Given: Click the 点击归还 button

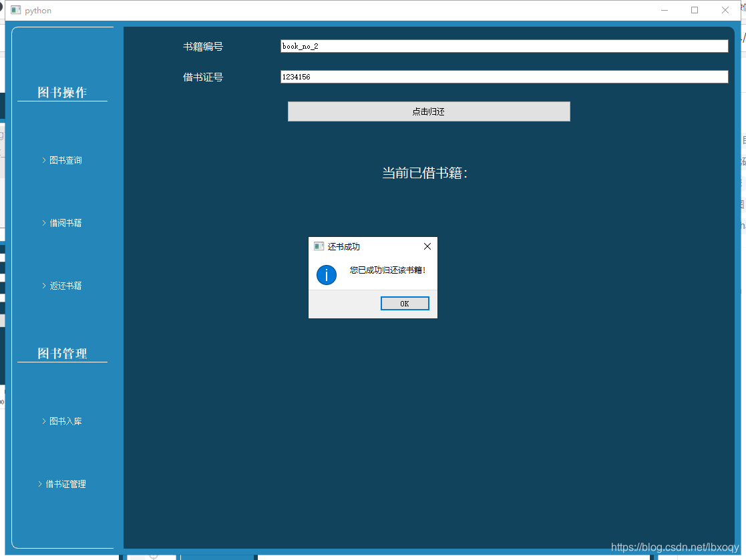Looking at the screenshot, I should pos(429,111).
